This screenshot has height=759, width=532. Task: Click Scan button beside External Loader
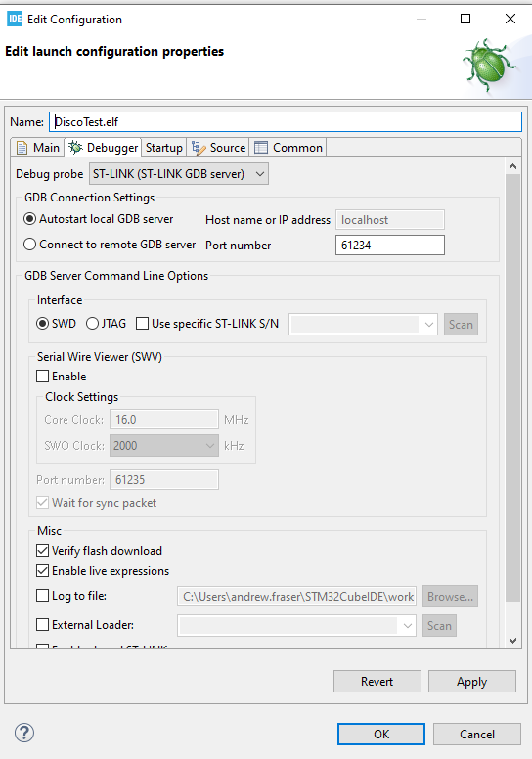point(439,625)
